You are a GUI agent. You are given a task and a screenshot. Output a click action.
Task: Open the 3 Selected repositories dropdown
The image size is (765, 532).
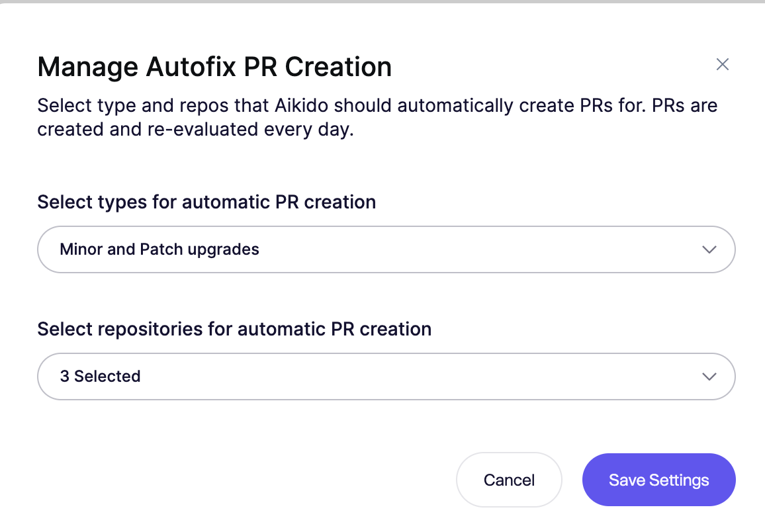[386, 377]
